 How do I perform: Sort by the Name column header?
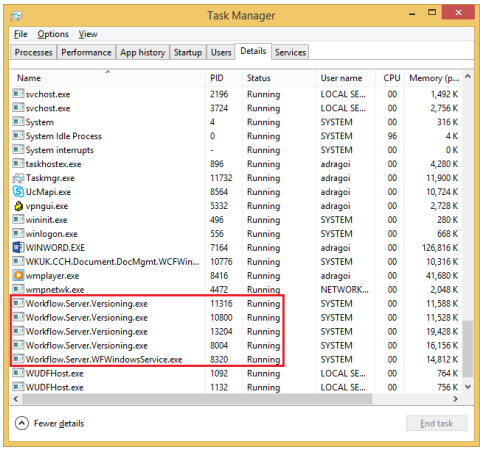coord(107,78)
